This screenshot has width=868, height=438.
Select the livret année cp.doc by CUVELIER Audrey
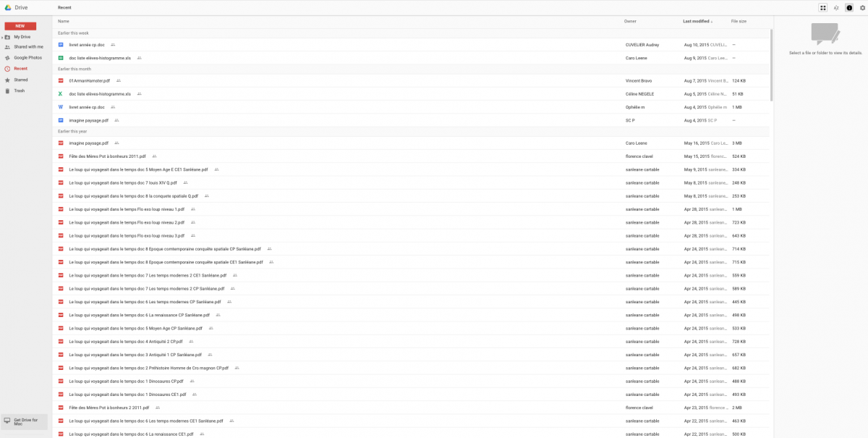87,44
